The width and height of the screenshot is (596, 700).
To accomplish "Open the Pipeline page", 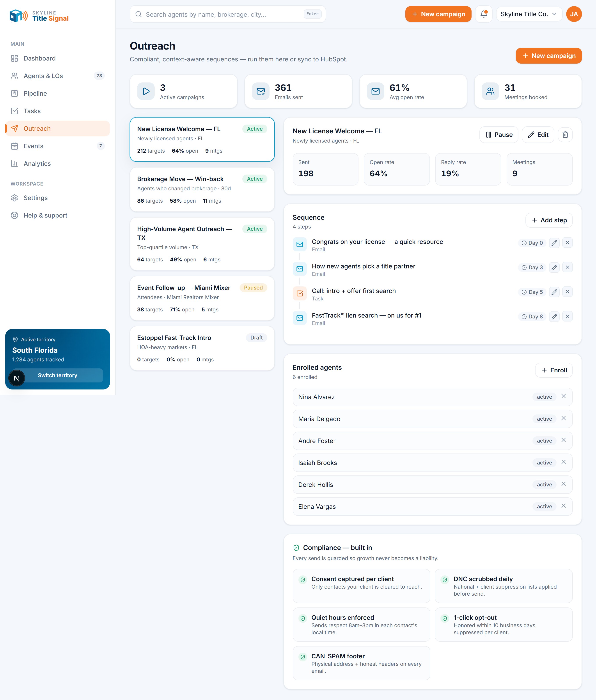I will [57, 94].
